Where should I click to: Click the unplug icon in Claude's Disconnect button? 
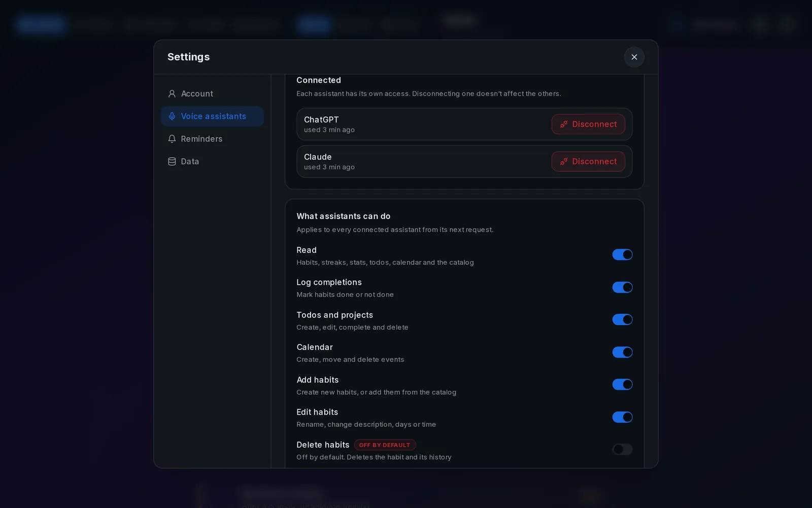point(564,162)
